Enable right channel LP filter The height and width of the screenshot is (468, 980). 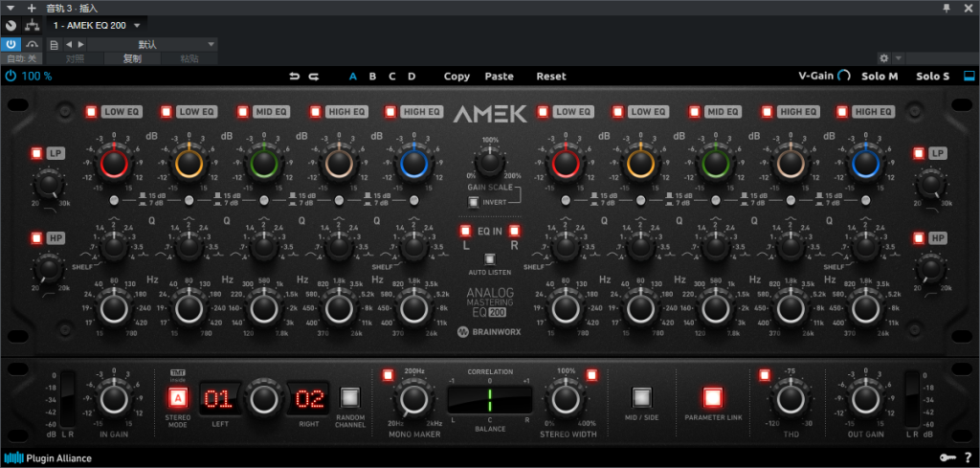918,153
